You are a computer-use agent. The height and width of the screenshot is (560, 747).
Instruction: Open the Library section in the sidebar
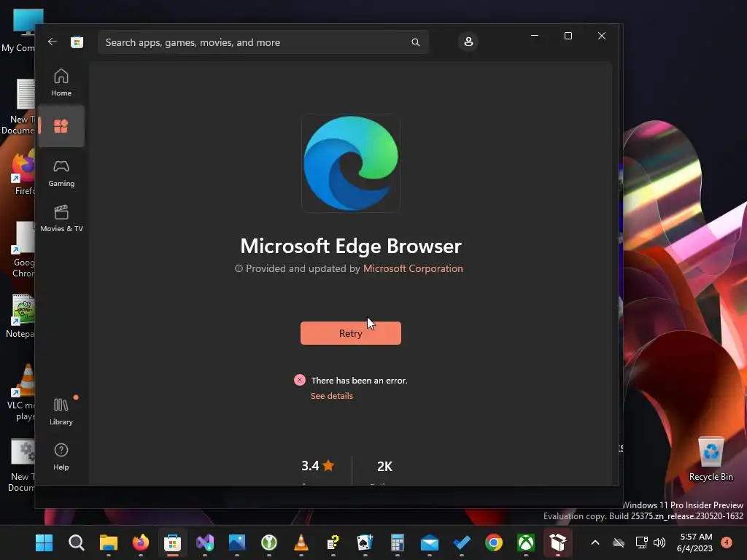pos(61,412)
